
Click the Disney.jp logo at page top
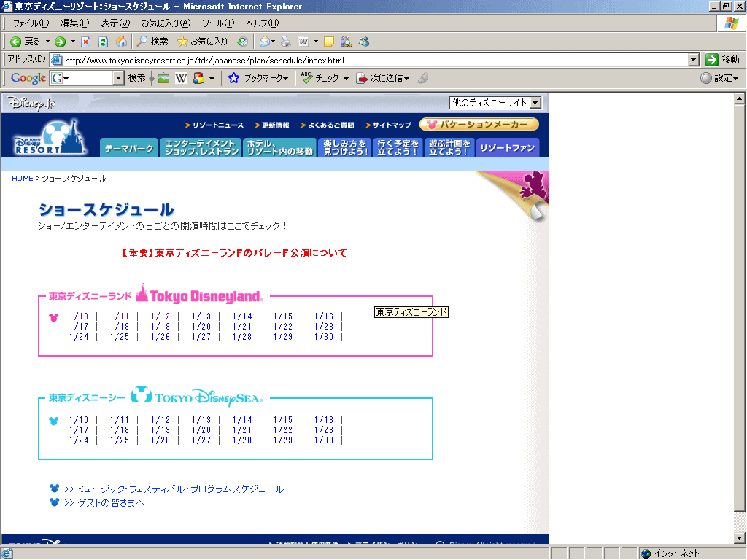coord(31,103)
